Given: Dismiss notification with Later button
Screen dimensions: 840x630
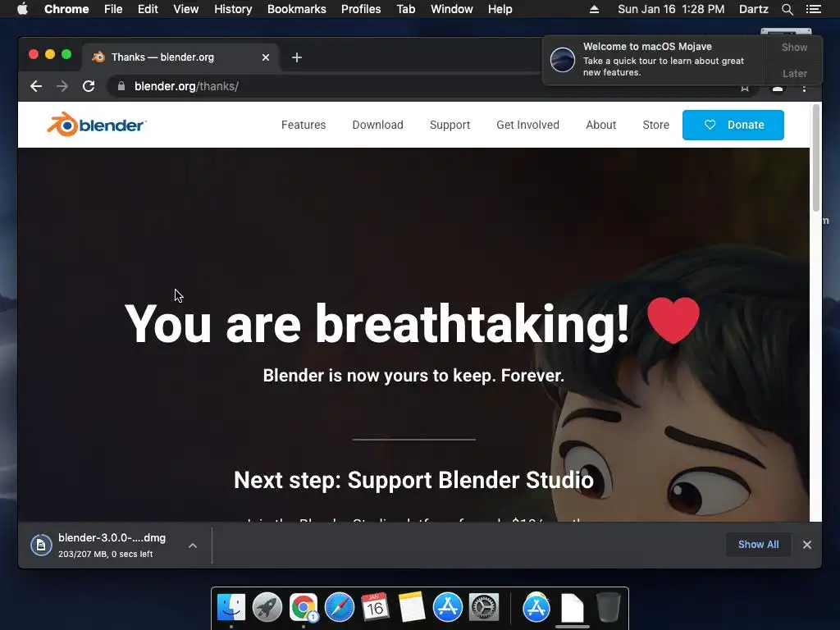Looking at the screenshot, I should point(794,73).
